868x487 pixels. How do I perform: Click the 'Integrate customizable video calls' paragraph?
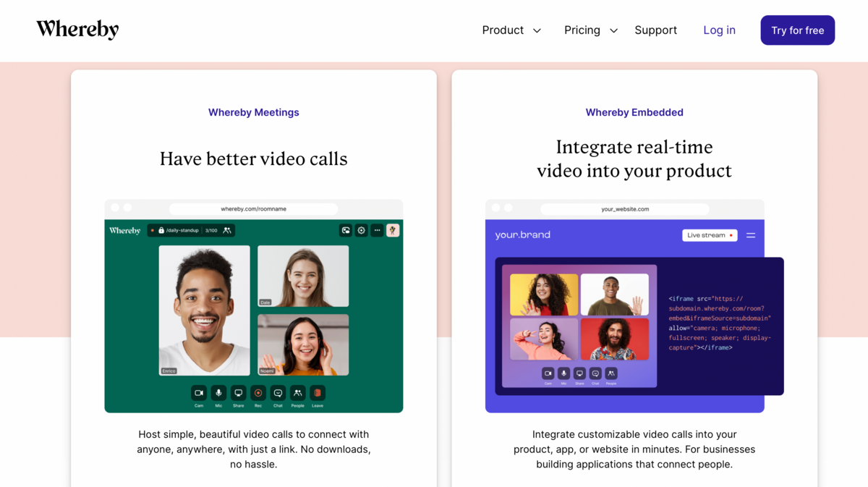(x=634, y=449)
